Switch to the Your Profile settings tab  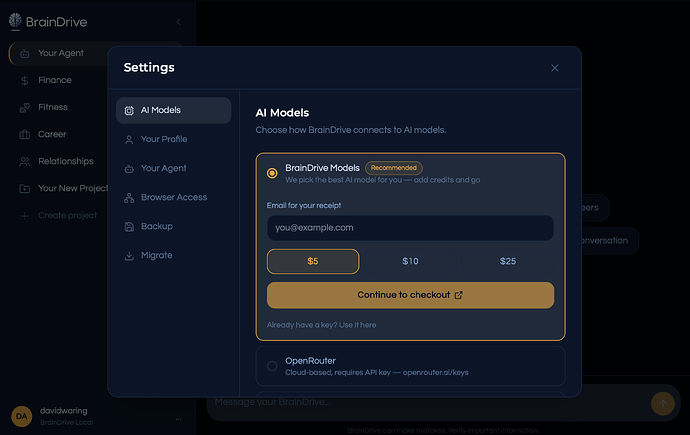[x=173, y=139]
